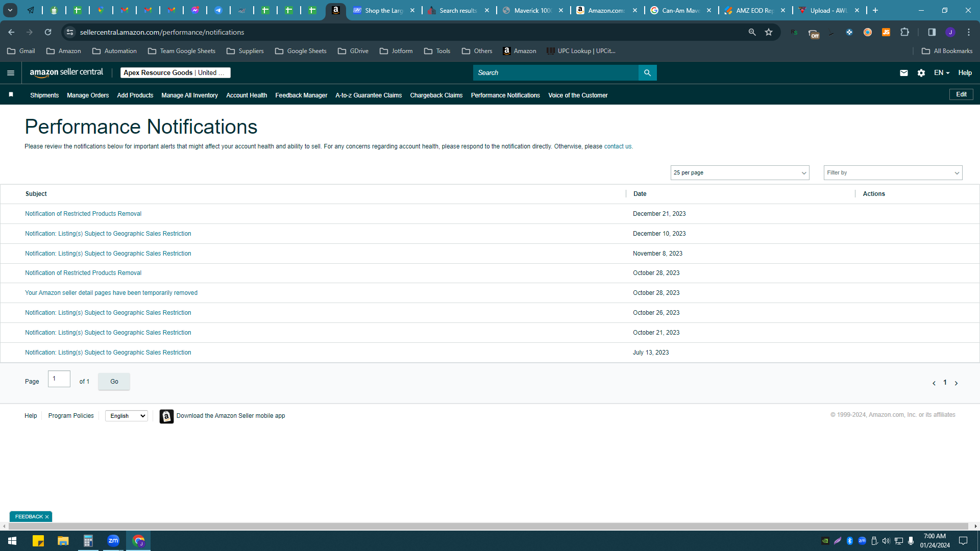Open Manage Orders in the navigation bar
The height and width of the screenshot is (551, 980).
(x=88, y=95)
